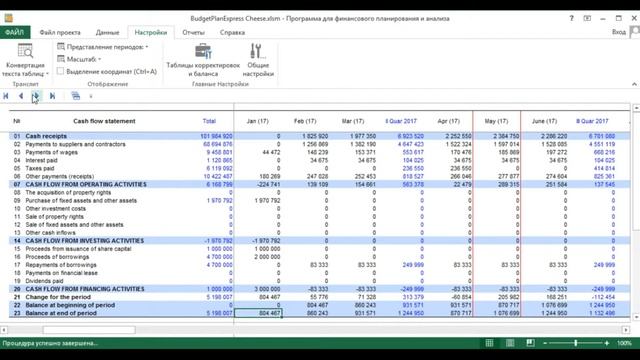Click the table view icon in quick toolbar
Screen dimensions: 640x360
(x=76, y=96)
